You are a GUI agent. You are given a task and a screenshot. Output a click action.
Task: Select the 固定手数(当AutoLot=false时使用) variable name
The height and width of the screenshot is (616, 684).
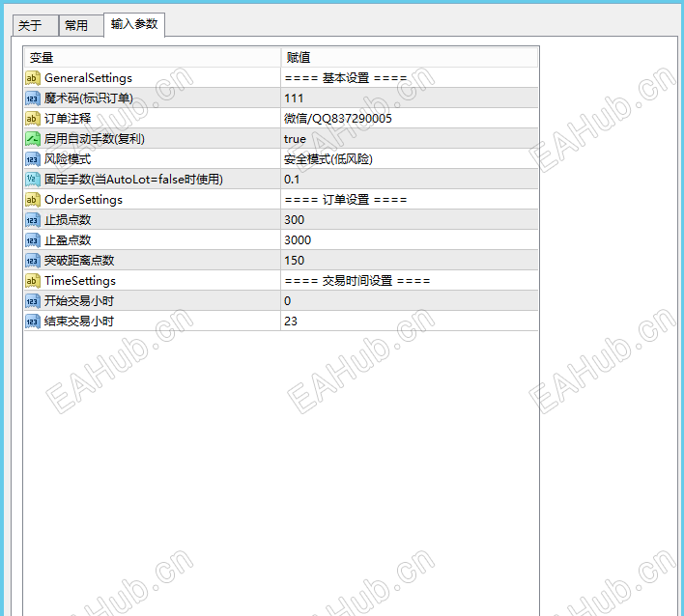pos(133,180)
